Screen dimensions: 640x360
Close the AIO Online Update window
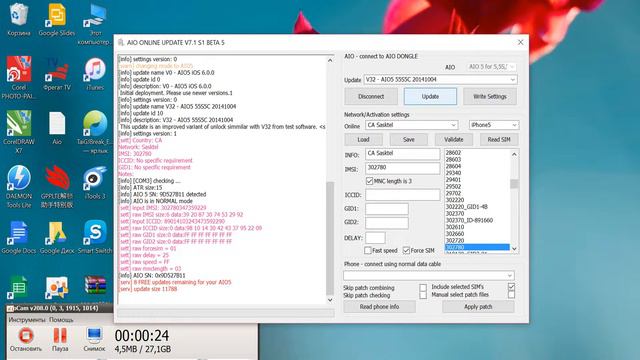click(520, 42)
